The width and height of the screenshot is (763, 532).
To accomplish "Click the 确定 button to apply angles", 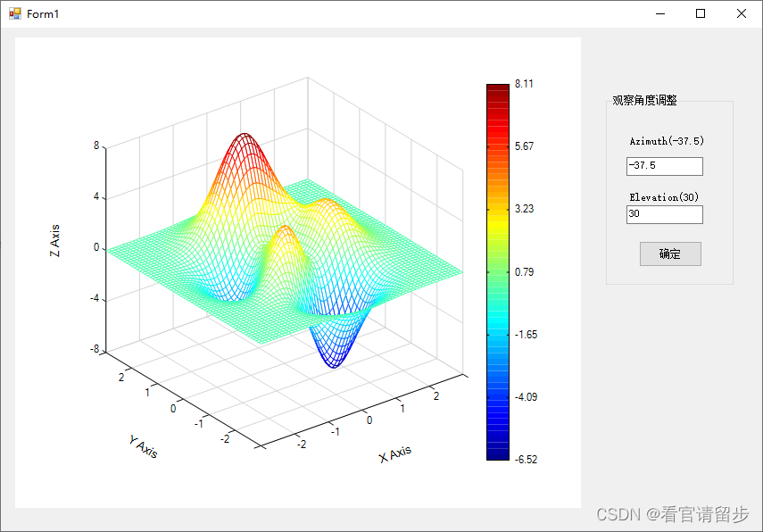I will pyautogui.click(x=669, y=254).
